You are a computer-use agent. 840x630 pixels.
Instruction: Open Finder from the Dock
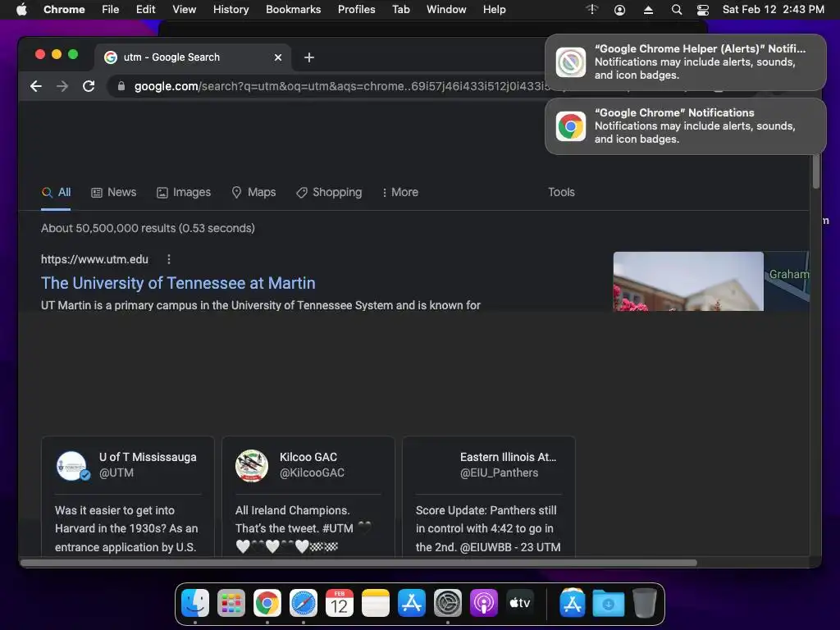(195, 604)
